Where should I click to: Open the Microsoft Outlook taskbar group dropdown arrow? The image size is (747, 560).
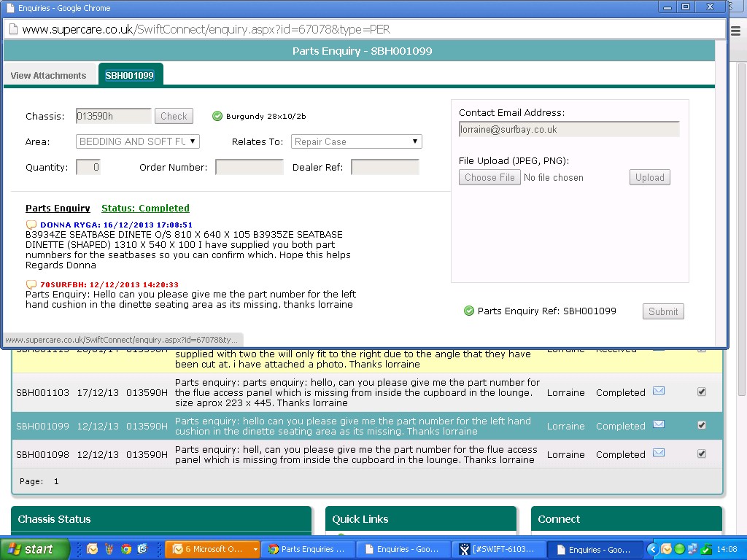(x=255, y=550)
